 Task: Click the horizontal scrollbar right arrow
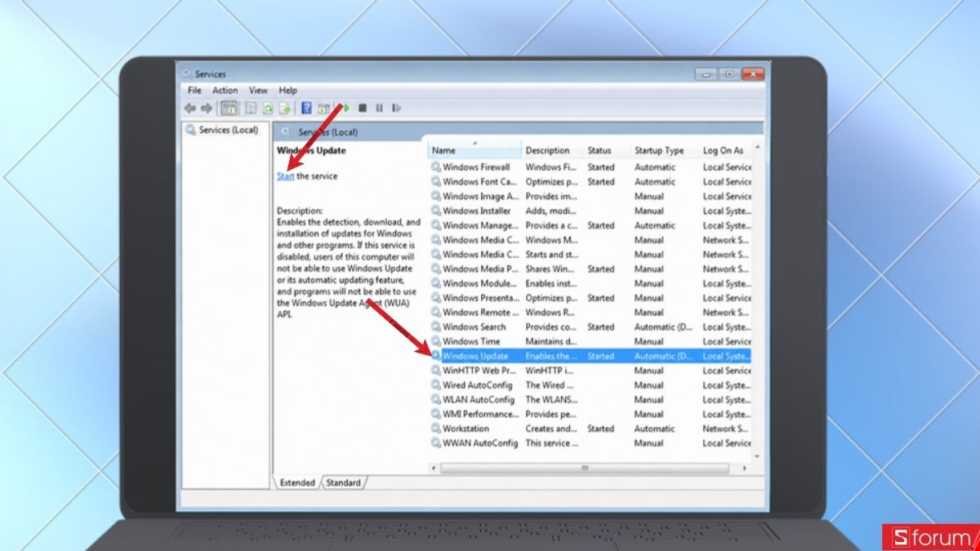(745, 469)
